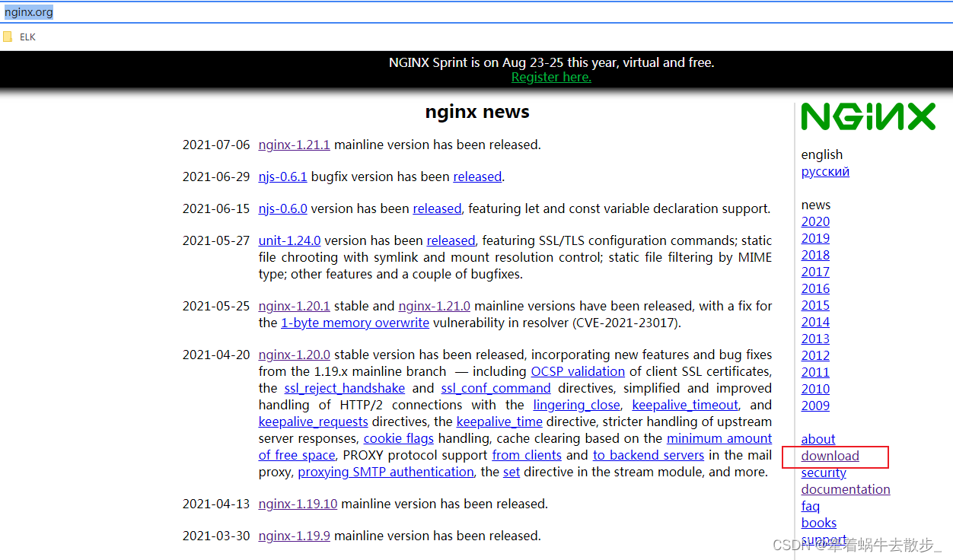953x560 pixels.
Task: Open proxying SMTP authentication link
Action: pos(386,472)
